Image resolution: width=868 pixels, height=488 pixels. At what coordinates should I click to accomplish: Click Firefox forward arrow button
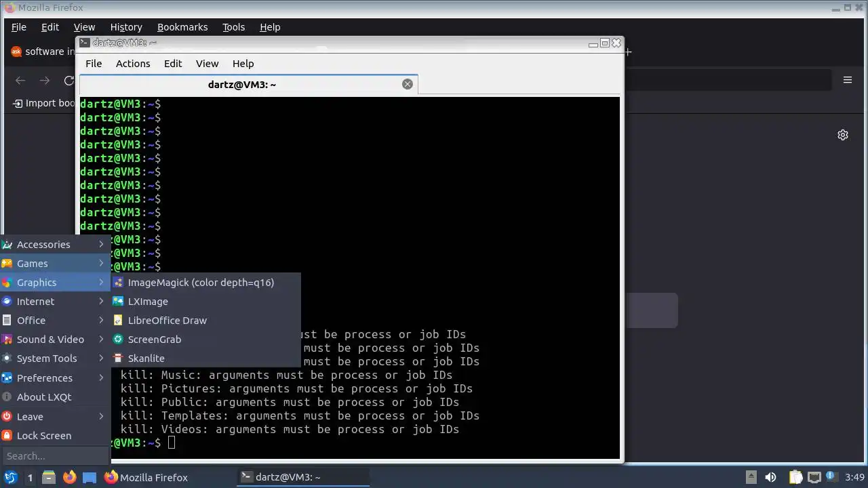[45, 81]
